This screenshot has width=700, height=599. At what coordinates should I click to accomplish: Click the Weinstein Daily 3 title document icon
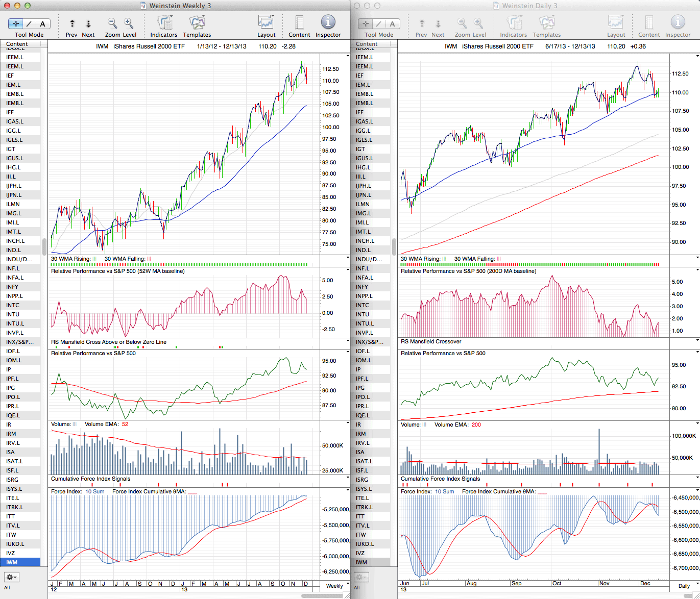click(x=496, y=6)
